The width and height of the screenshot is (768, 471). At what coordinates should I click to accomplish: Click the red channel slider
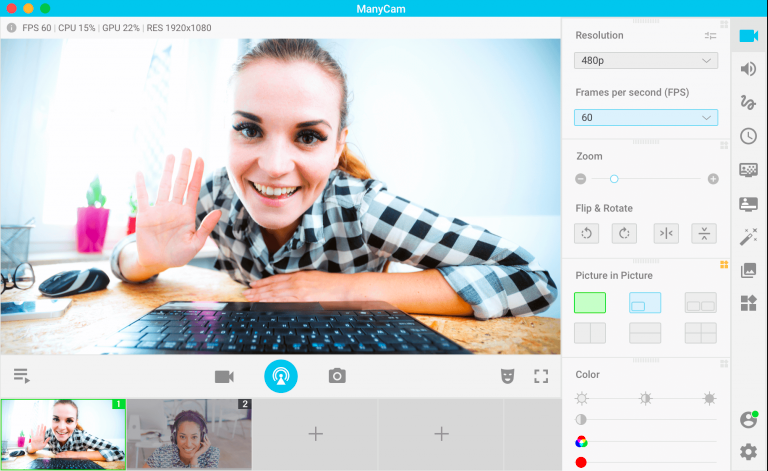646,462
